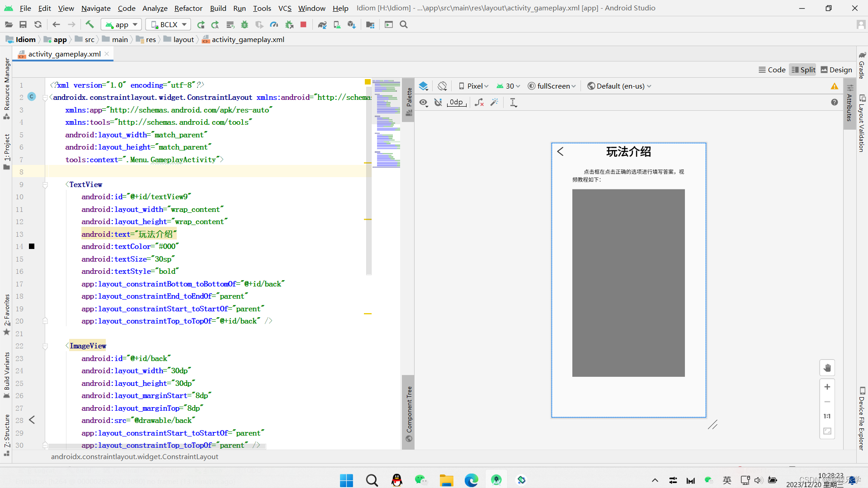
Task: Select the activity_gameplay.xml editor tab
Action: (64, 54)
